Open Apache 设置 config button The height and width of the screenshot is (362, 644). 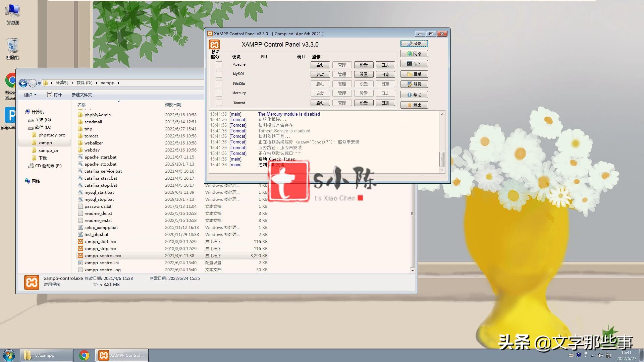364,65
